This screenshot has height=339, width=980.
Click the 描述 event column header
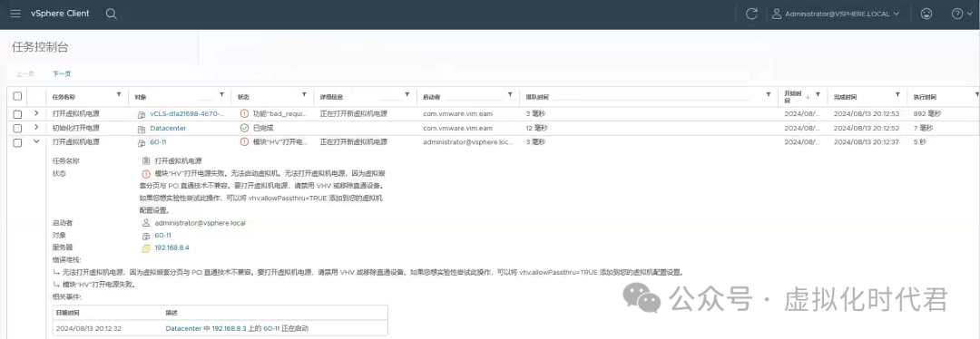coord(171,312)
